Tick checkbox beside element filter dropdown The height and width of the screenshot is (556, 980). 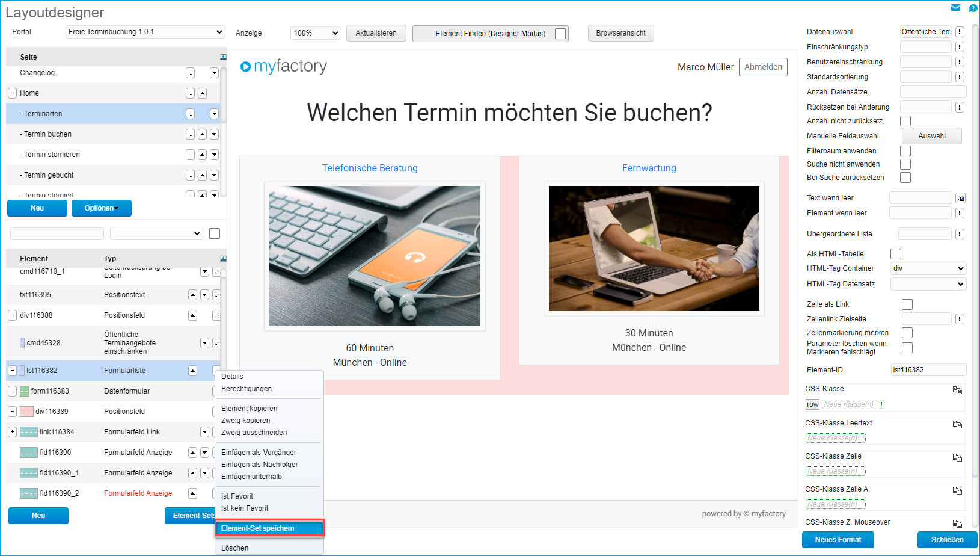click(215, 233)
